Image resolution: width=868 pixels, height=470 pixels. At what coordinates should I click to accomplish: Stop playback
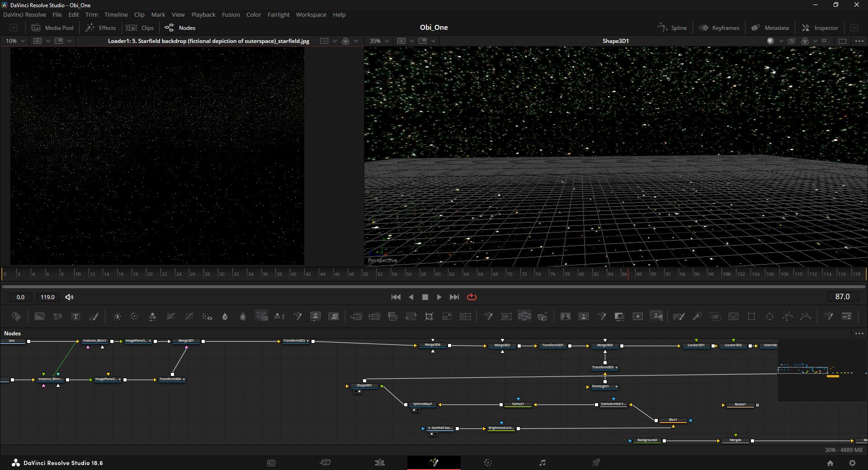click(425, 297)
